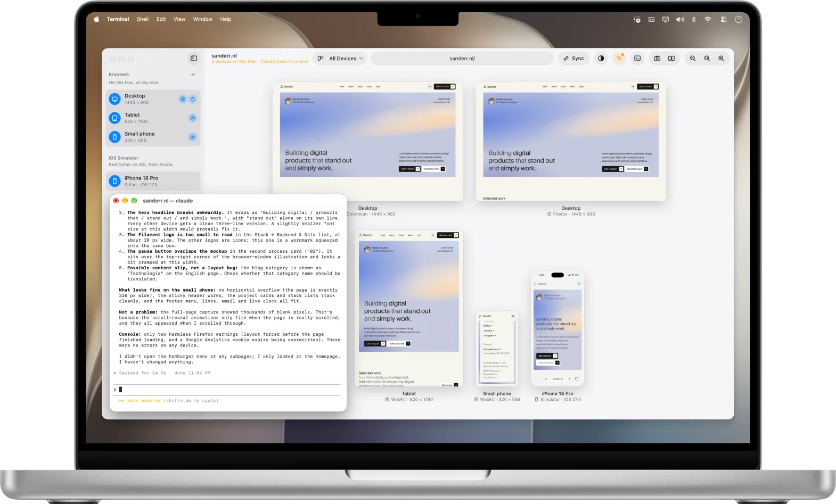
Task: Click the screen mirroring display icon in the menu bar
Action: (666, 19)
